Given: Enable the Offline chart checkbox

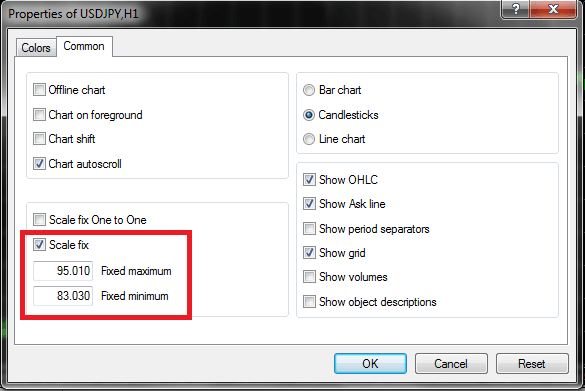Looking at the screenshot, I should pos(39,90).
